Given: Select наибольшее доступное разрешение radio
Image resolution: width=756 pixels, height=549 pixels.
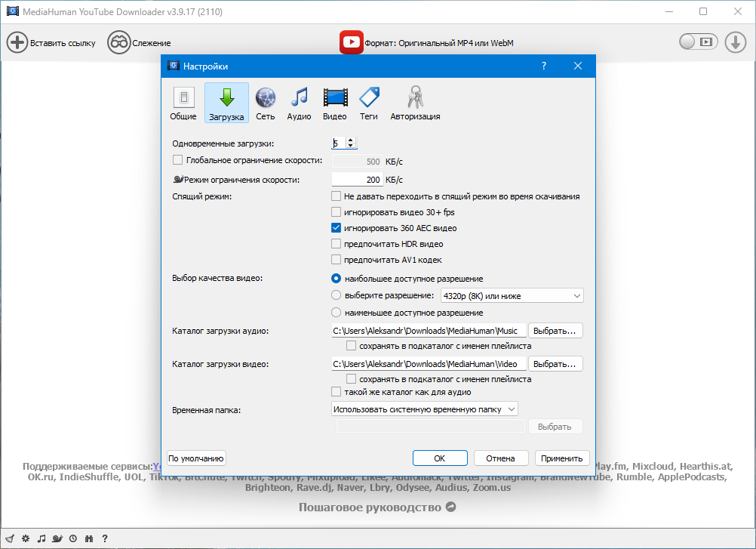Looking at the screenshot, I should (x=336, y=279).
